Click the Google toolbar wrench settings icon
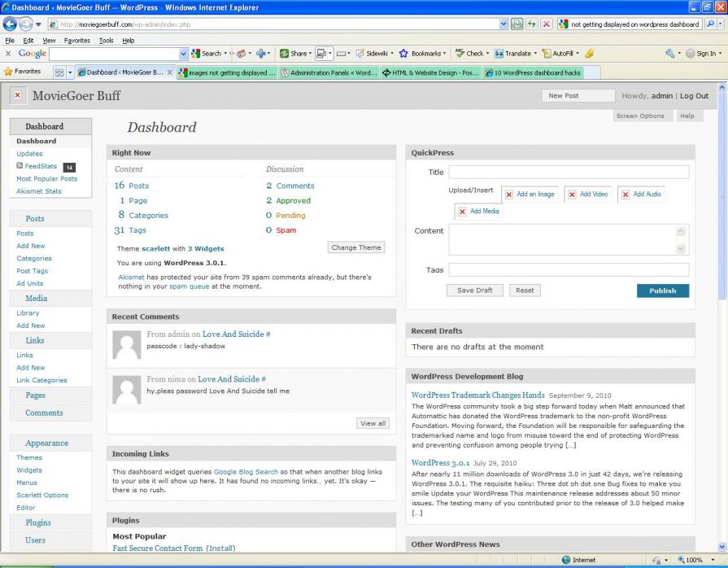 [x=670, y=54]
